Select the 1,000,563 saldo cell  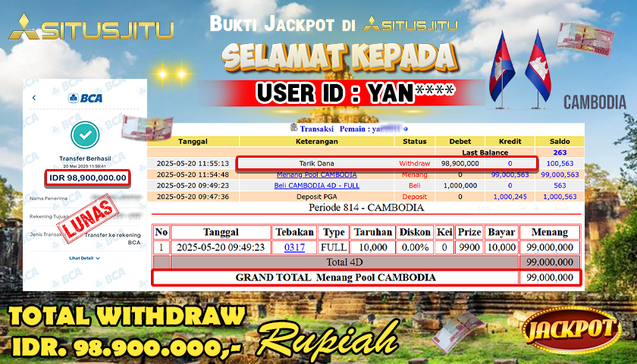coord(560,196)
